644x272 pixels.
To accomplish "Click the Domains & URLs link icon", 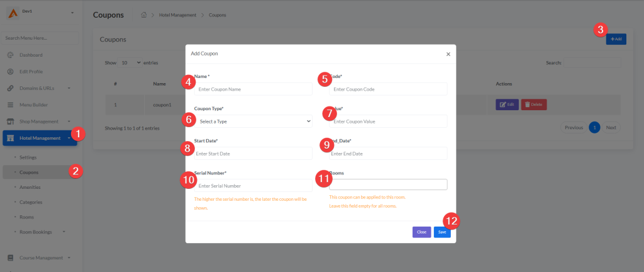I will (x=10, y=88).
